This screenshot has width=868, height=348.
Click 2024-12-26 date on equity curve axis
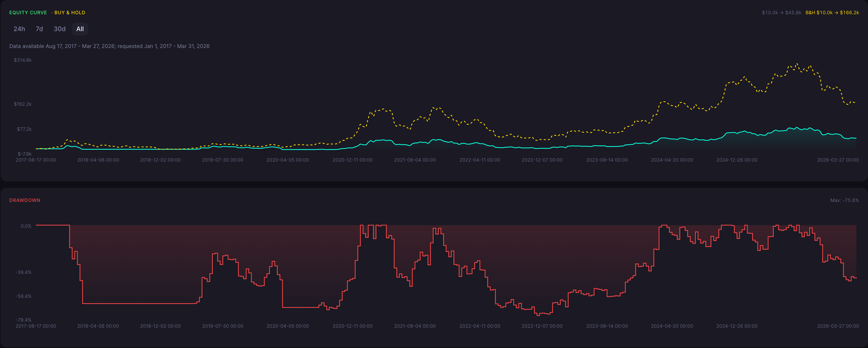coord(737,160)
